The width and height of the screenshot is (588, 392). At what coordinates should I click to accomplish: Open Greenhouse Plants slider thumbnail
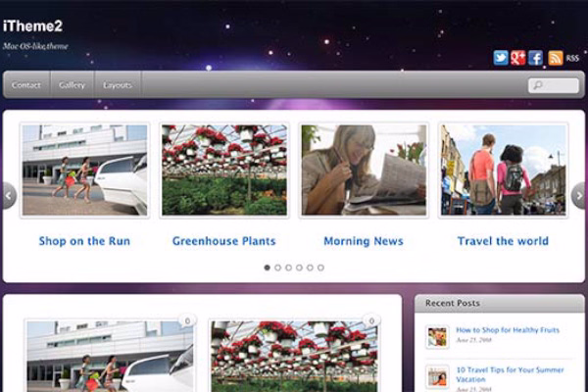pyautogui.click(x=224, y=170)
